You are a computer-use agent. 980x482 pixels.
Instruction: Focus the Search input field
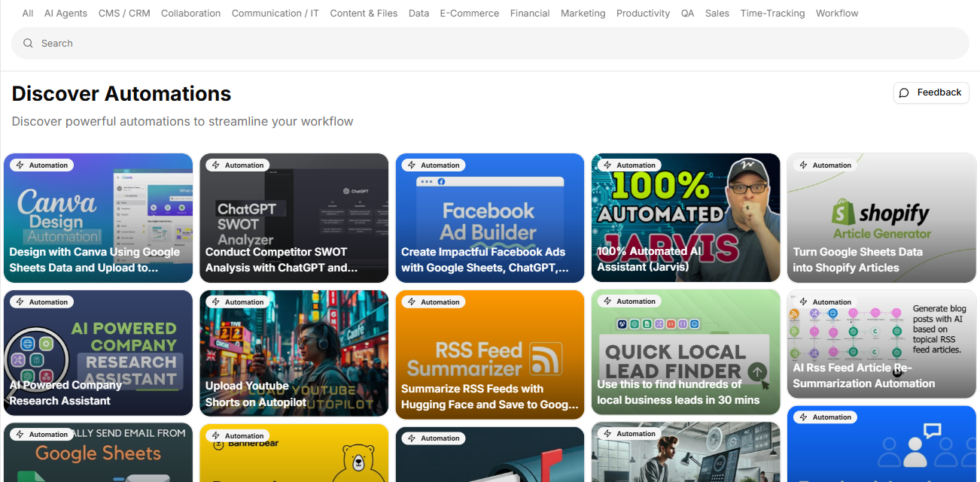pyautogui.click(x=490, y=44)
